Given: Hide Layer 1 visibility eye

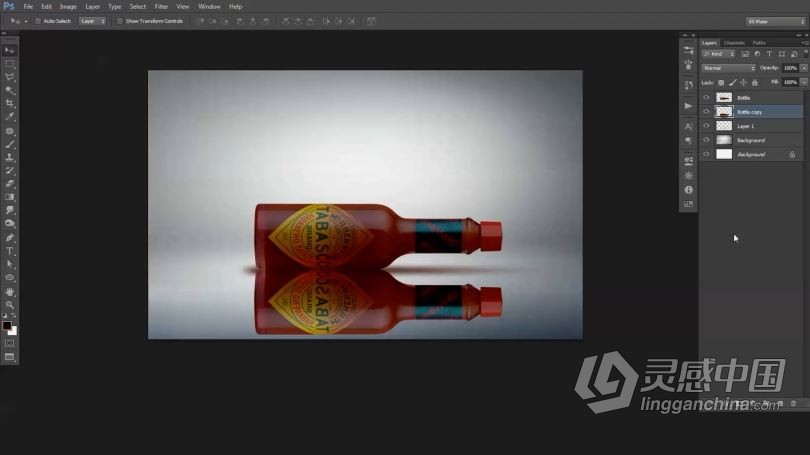Looking at the screenshot, I should point(706,126).
